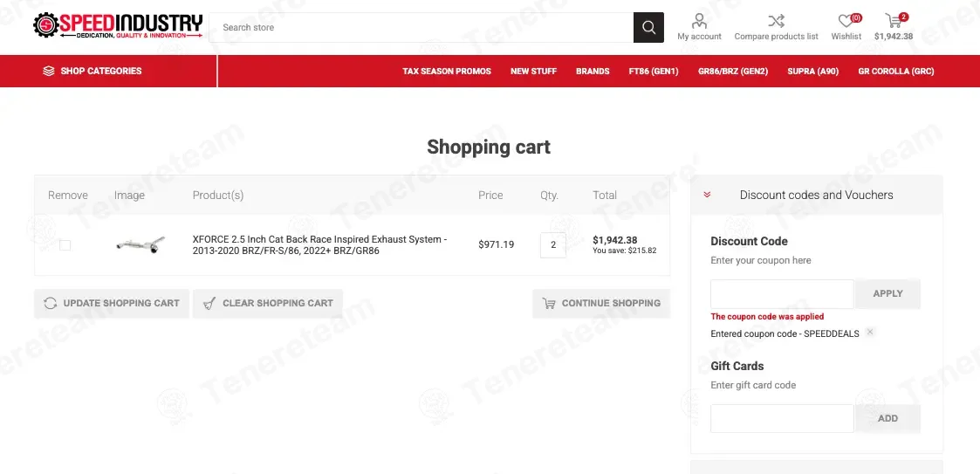The height and width of the screenshot is (474, 980).
Task: Click Update Shopping Cart
Action: tap(111, 303)
